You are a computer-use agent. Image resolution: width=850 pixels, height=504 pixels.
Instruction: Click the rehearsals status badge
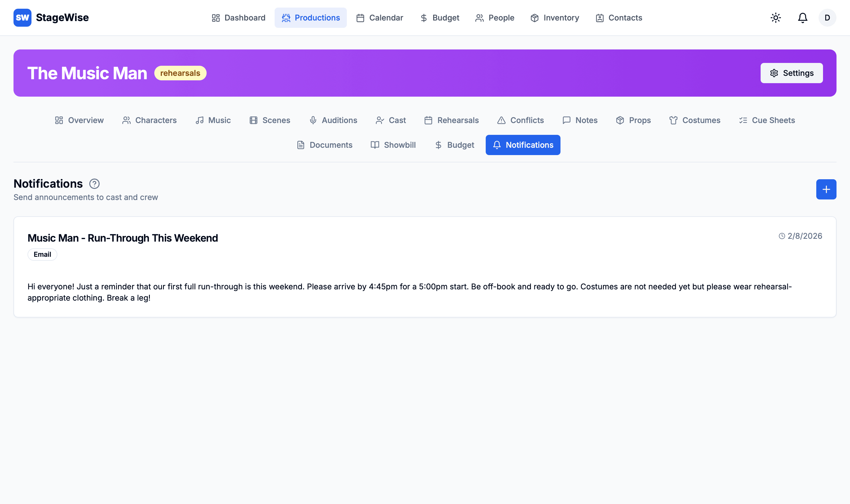(180, 73)
